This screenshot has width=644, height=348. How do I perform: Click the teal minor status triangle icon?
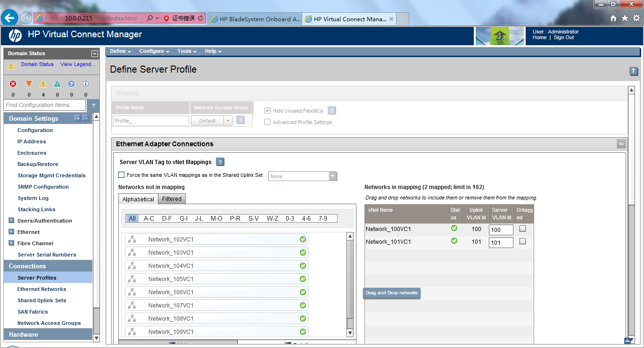click(57, 84)
